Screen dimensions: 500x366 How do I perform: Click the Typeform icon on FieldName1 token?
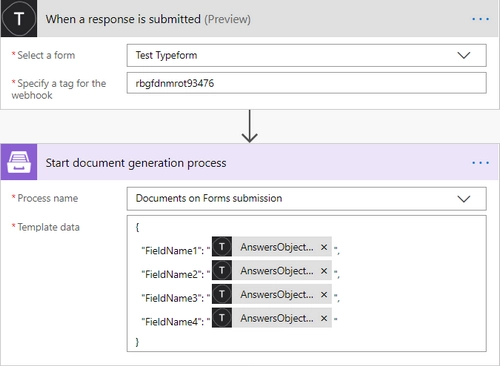[x=222, y=247]
